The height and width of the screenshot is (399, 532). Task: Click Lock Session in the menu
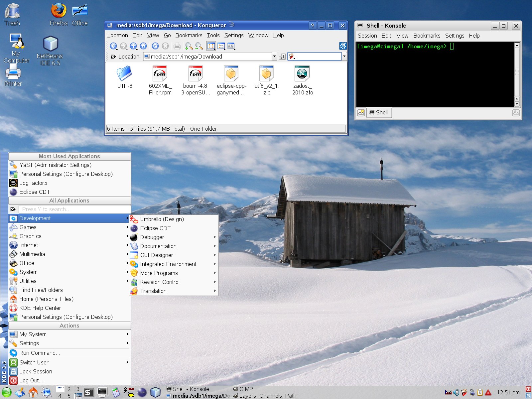click(x=69, y=371)
